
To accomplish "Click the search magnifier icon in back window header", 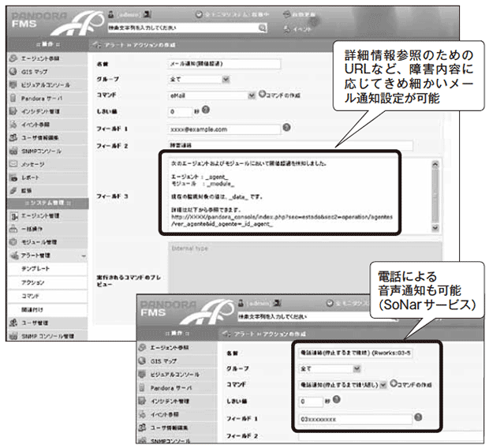I will pos(263,28).
